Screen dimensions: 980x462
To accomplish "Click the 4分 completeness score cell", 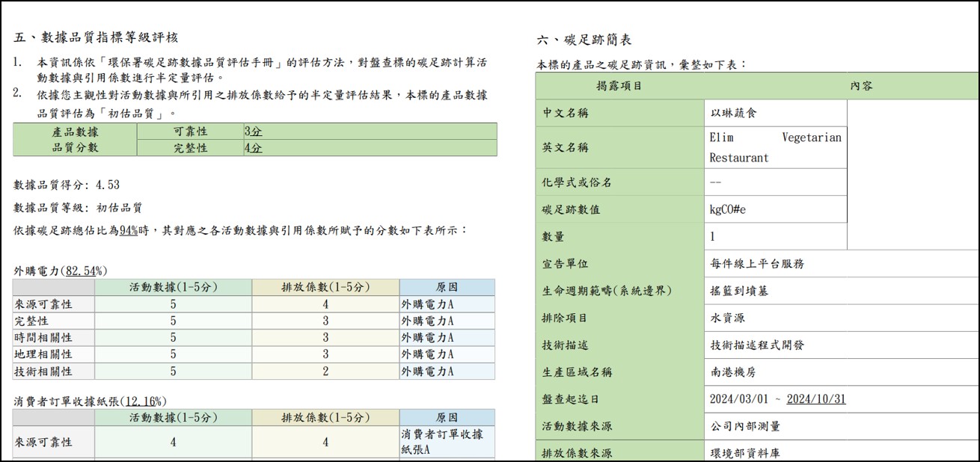I will click(254, 148).
